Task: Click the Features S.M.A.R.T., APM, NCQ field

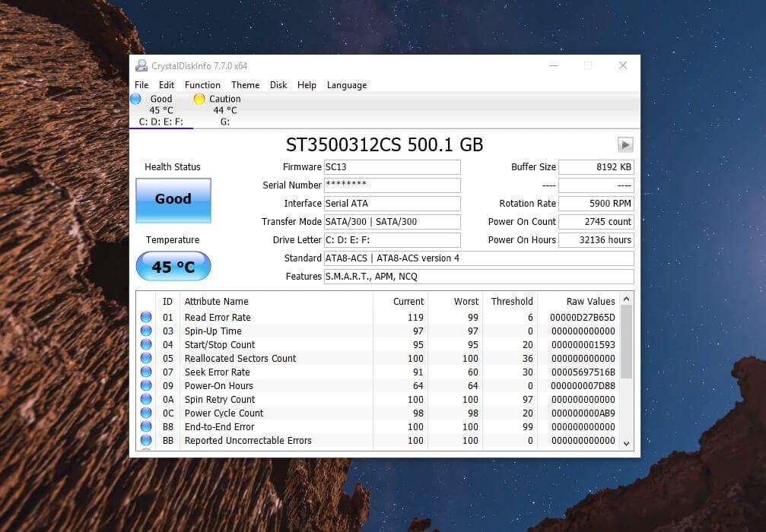Action: click(479, 276)
